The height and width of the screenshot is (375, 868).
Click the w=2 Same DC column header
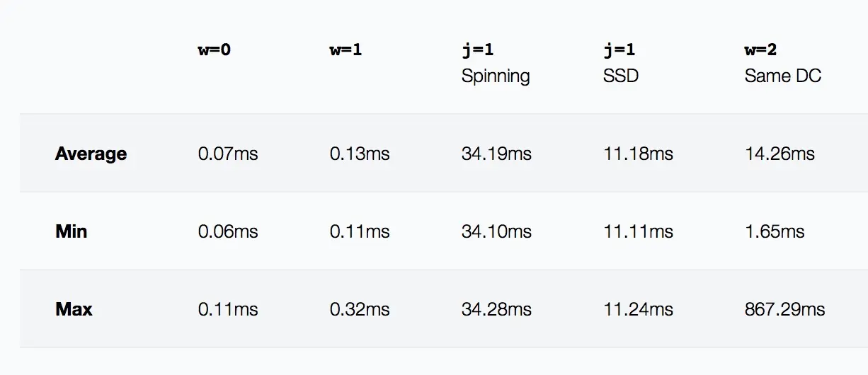point(782,63)
